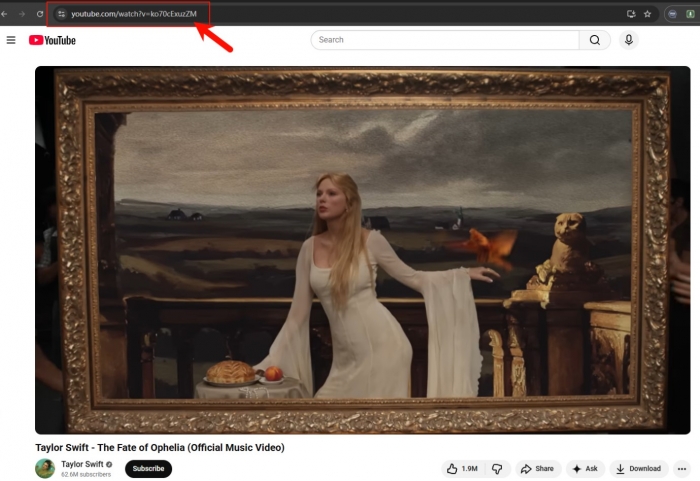This screenshot has width=700, height=481.
Task: Activate voice search microphone icon
Action: coord(629,40)
